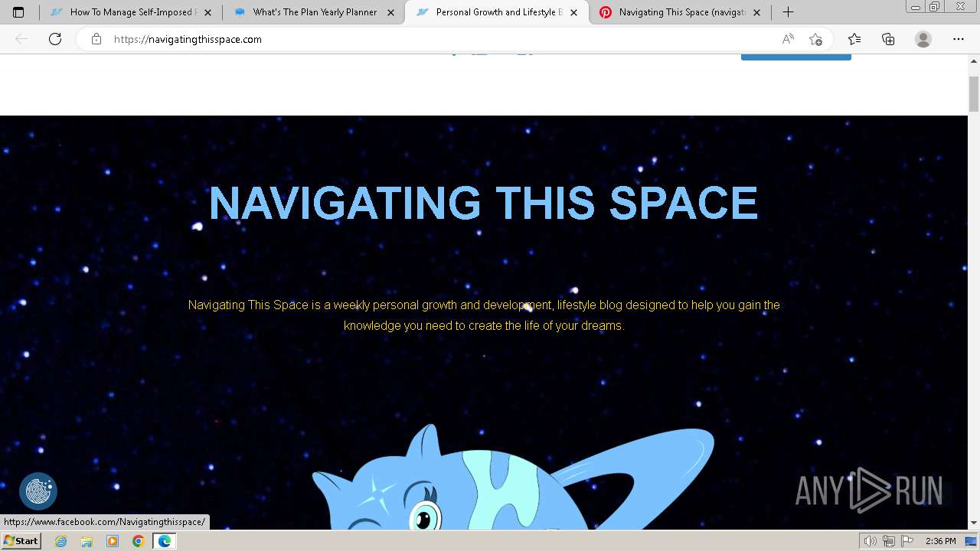The width and height of the screenshot is (980, 551).
Task: Open Collections panel
Action: pos(888,39)
